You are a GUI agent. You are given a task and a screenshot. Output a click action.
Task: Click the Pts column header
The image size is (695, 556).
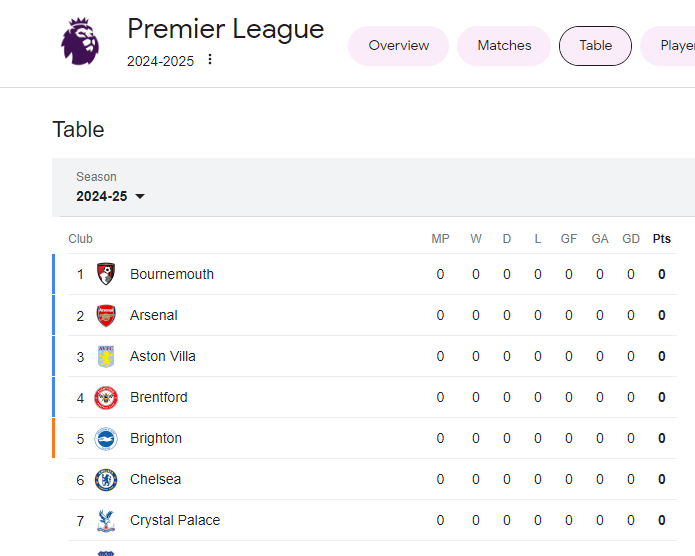point(661,239)
